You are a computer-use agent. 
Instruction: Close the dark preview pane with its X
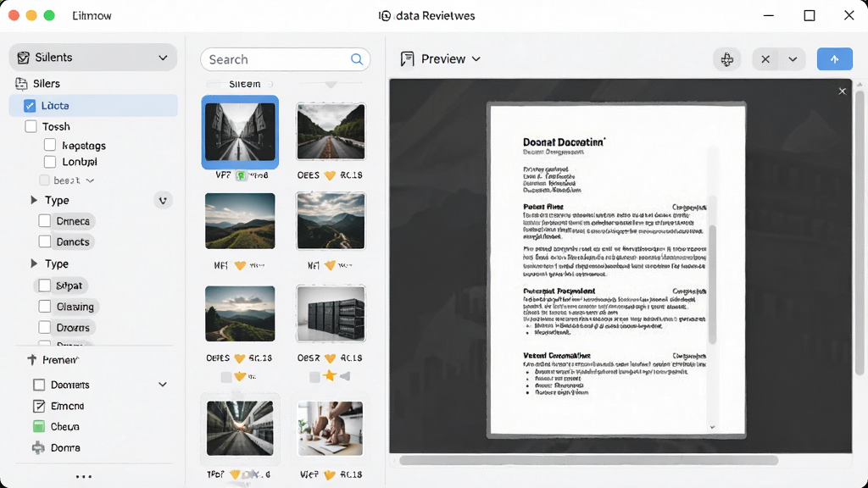point(842,91)
